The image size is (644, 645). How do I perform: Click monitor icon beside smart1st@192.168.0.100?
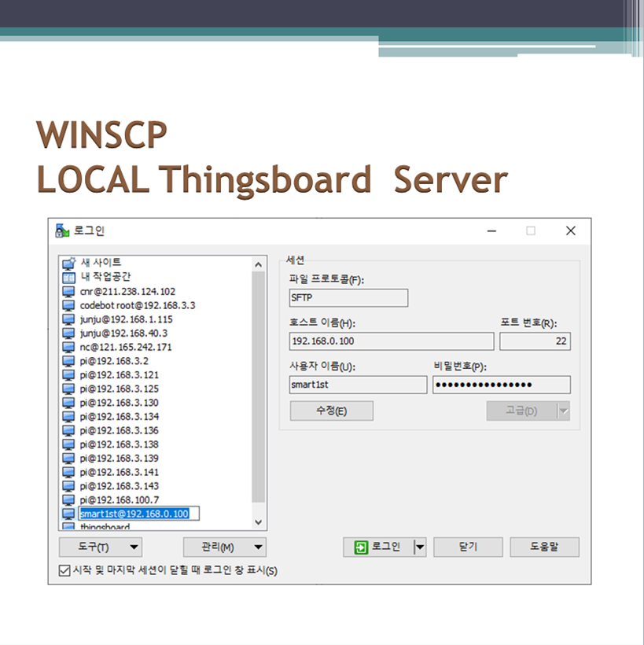click(x=68, y=514)
